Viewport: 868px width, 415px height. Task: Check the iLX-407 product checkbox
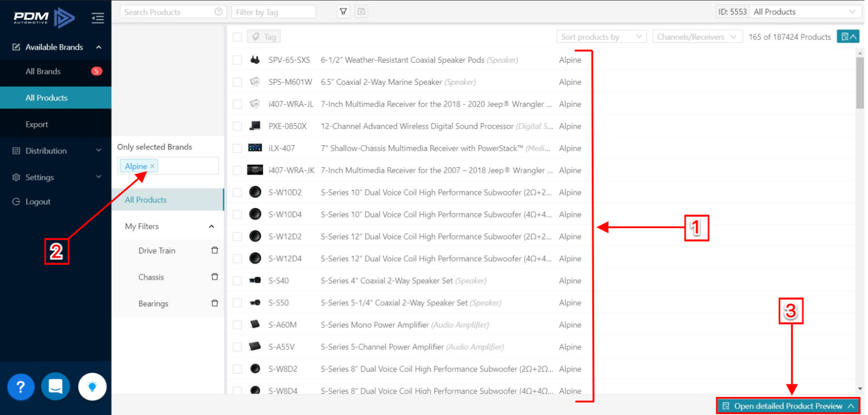point(237,148)
